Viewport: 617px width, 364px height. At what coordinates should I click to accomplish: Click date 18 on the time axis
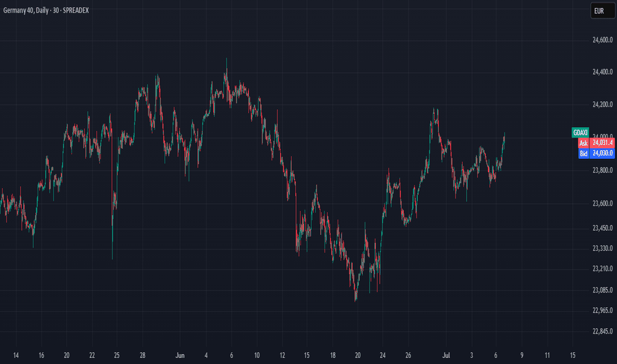332,355
